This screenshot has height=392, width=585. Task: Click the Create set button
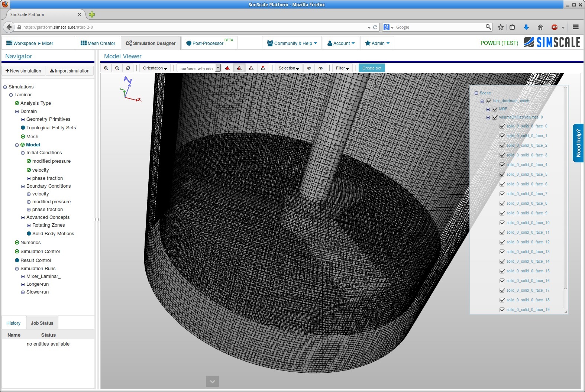[x=372, y=68]
